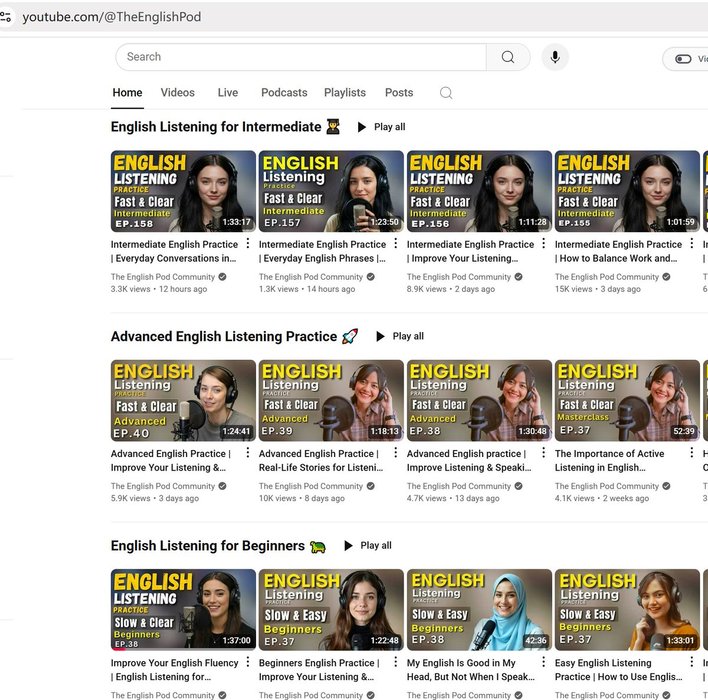
Task: Play all Advanced English Listening Practice videos
Action: coord(399,337)
